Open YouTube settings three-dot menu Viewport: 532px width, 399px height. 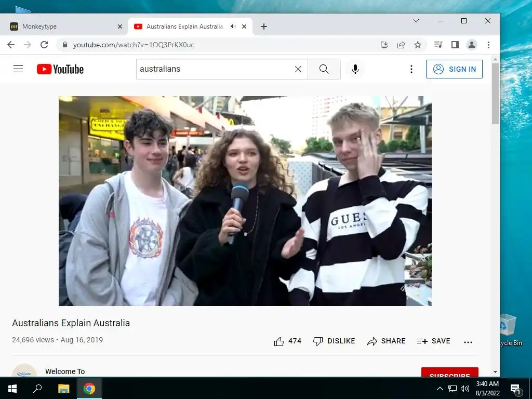tap(411, 69)
